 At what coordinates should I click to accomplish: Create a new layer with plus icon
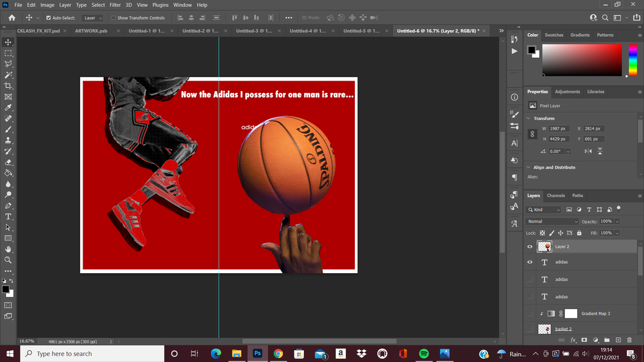(618, 340)
